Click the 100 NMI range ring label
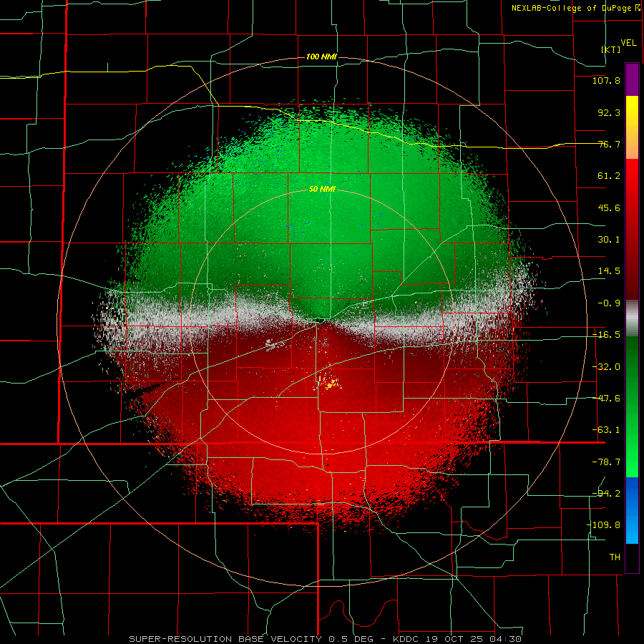Screen dimensions: 644x644 pyautogui.click(x=321, y=57)
